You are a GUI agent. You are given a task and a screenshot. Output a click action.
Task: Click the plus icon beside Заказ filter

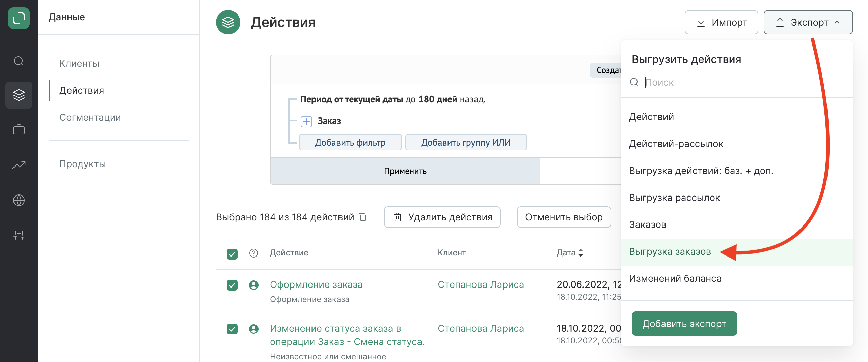click(x=306, y=121)
